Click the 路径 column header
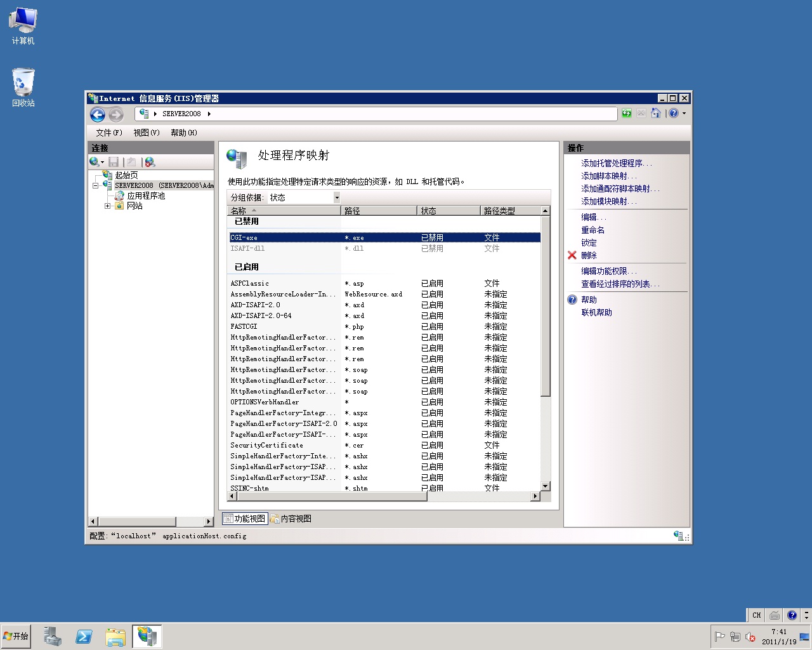The image size is (812, 650). pyautogui.click(x=379, y=211)
